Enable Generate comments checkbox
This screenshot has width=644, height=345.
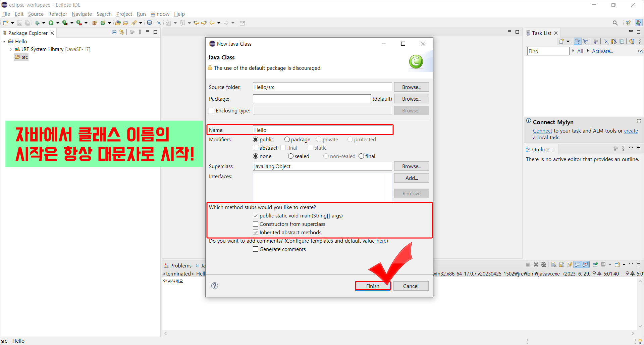pyautogui.click(x=256, y=249)
